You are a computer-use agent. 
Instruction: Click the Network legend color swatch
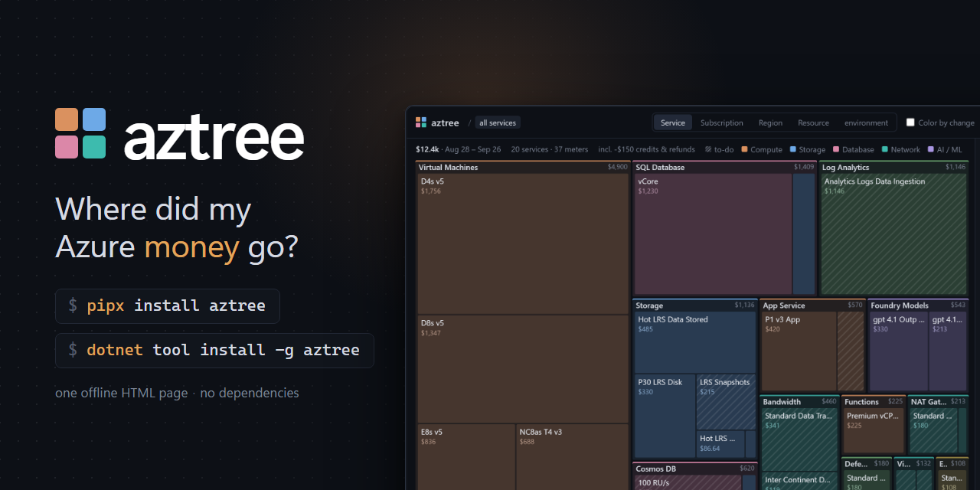point(884,149)
